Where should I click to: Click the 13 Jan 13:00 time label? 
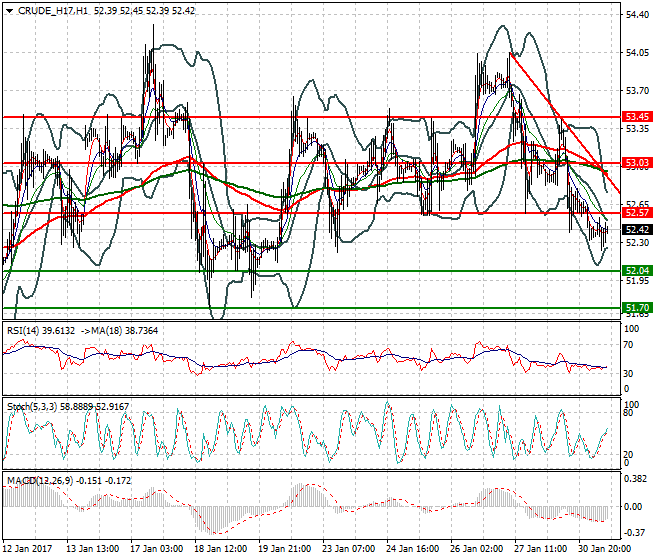(x=93, y=549)
